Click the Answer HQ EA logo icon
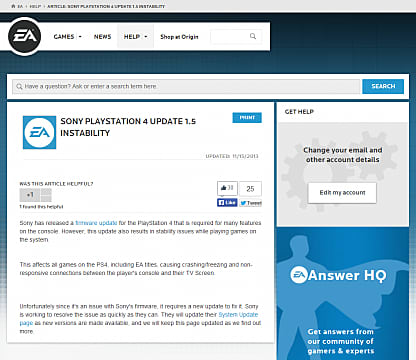 tap(298, 275)
